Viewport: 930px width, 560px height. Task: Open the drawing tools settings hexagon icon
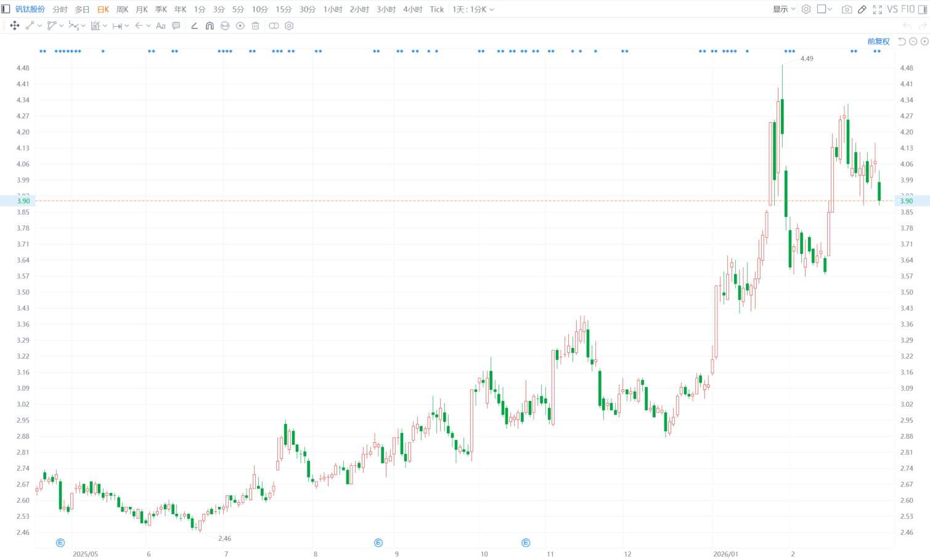(289, 26)
